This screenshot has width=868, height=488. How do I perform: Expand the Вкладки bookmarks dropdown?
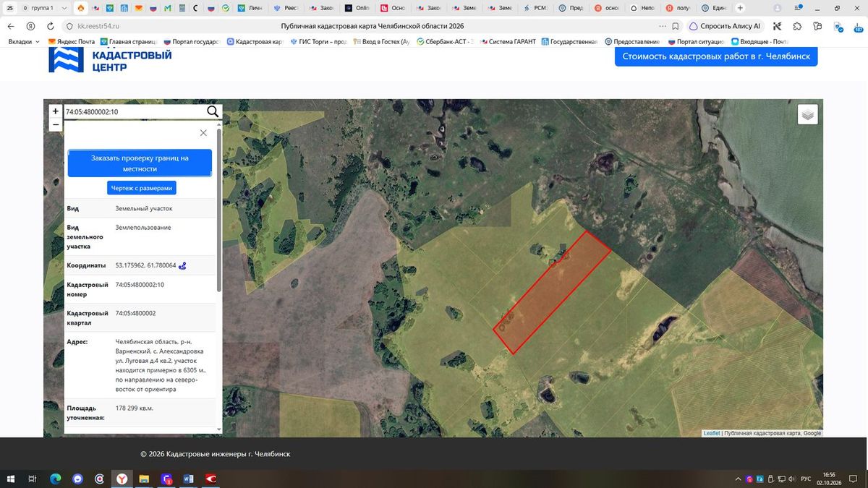pyautogui.click(x=25, y=42)
